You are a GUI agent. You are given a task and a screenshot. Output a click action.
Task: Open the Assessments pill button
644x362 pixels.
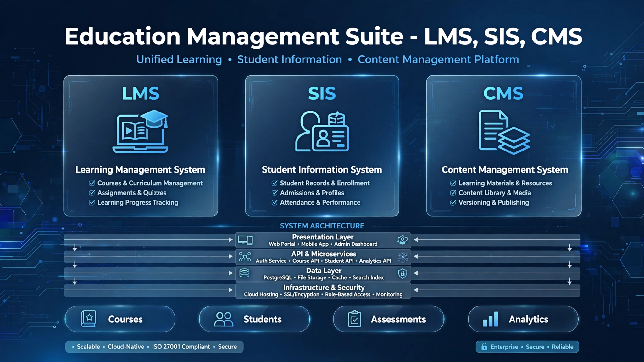pos(389,319)
